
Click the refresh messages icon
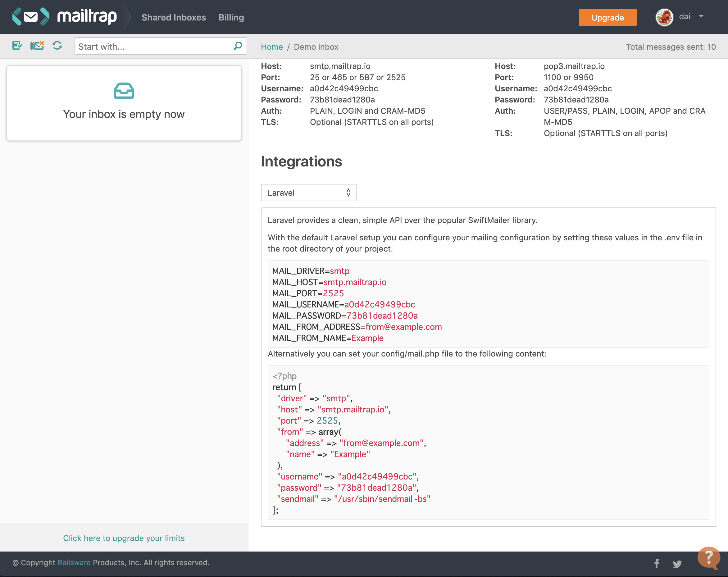tap(57, 46)
